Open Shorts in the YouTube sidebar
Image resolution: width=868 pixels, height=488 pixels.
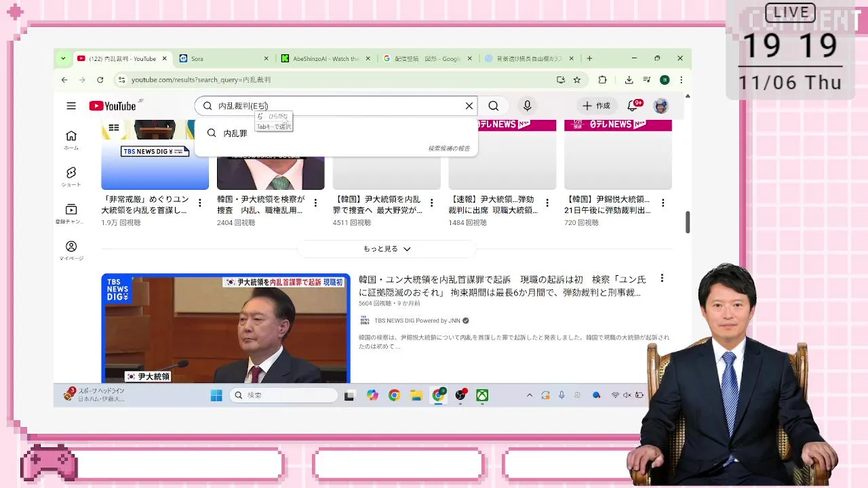(x=71, y=177)
